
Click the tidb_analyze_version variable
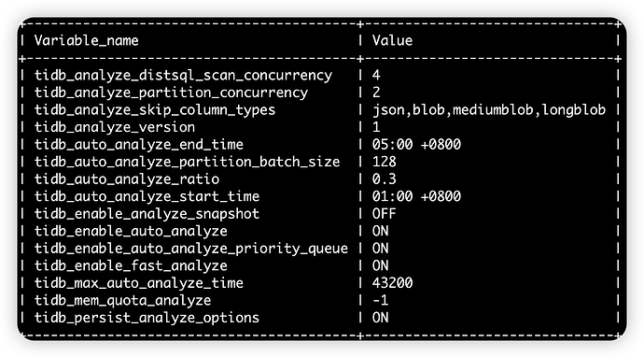(x=115, y=127)
